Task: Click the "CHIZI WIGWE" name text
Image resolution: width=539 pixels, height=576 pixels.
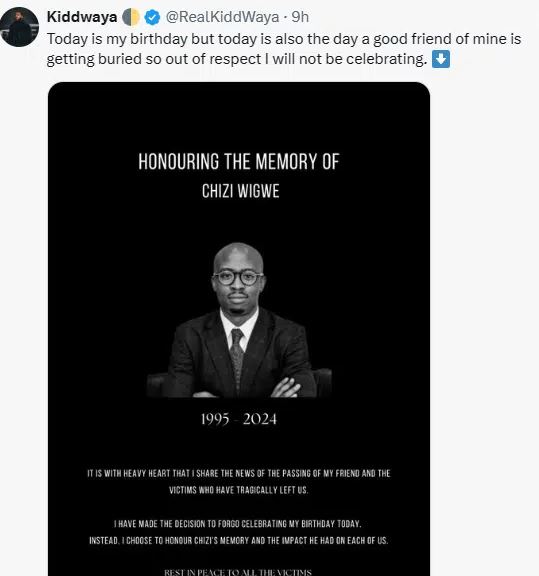Action: click(x=241, y=191)
